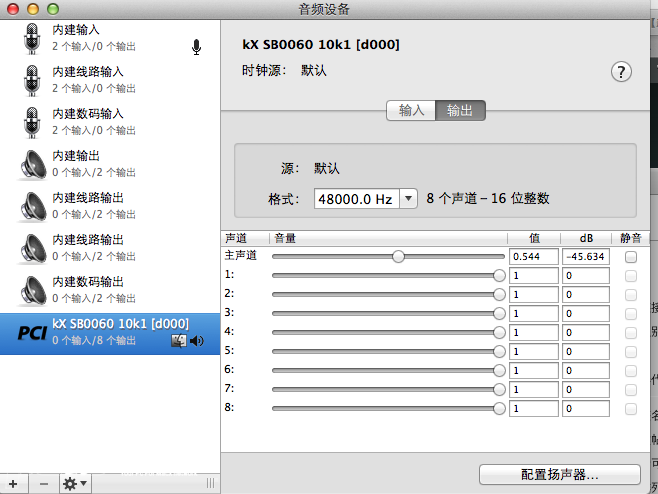Remove device with the minus button
Image resolution: width=658 pixels, height=494 pixels.
[44, 484]
